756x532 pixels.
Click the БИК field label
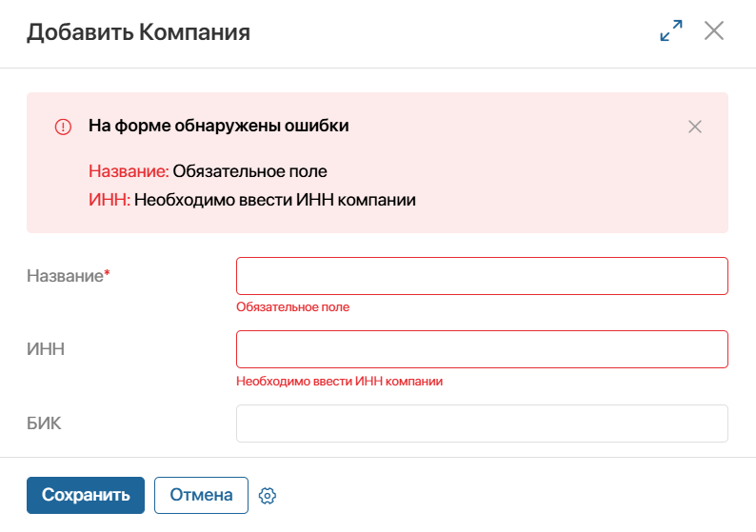(x=44, y=424)
